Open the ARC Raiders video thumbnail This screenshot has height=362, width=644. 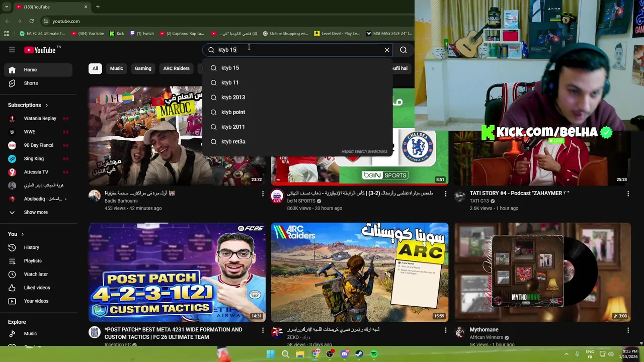360,273
